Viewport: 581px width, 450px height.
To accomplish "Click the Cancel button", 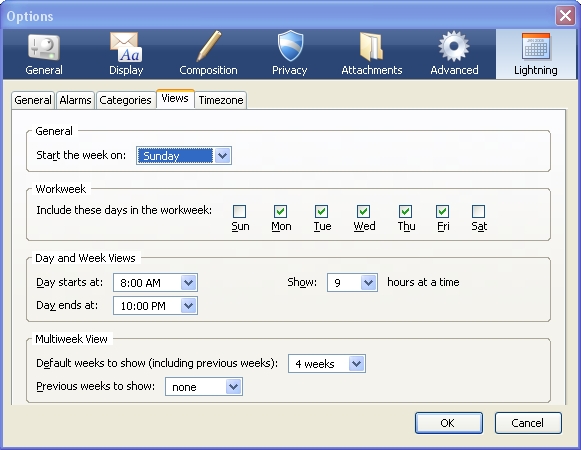I will coord(528,423).
